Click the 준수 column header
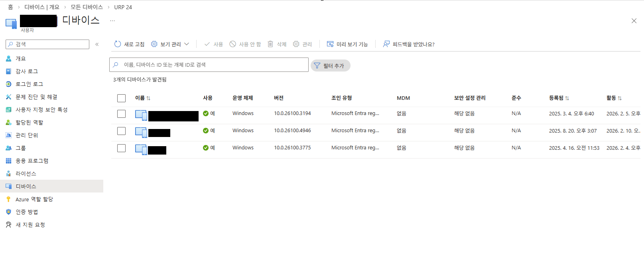Viewport: 644px width, 260px height. click(516, 98)
